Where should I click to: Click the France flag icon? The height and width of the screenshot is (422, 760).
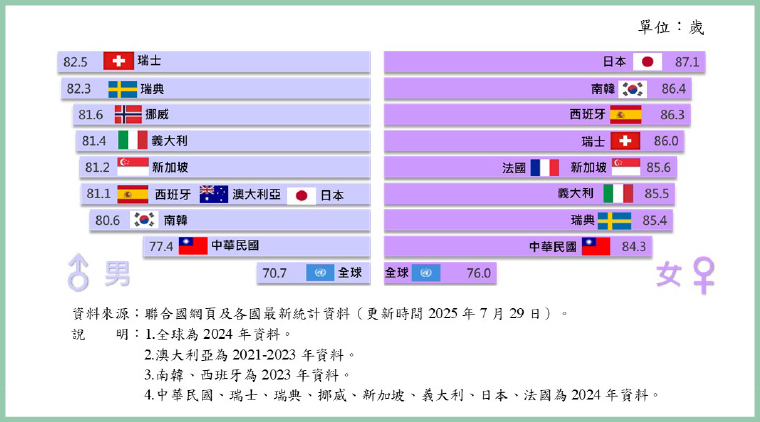(x=545, y=168)
